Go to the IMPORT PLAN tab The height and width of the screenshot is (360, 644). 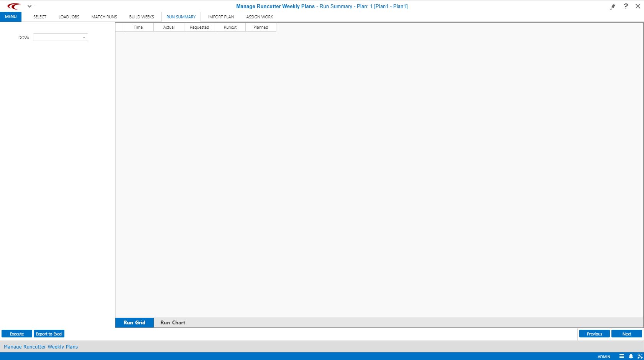(221, 16)
